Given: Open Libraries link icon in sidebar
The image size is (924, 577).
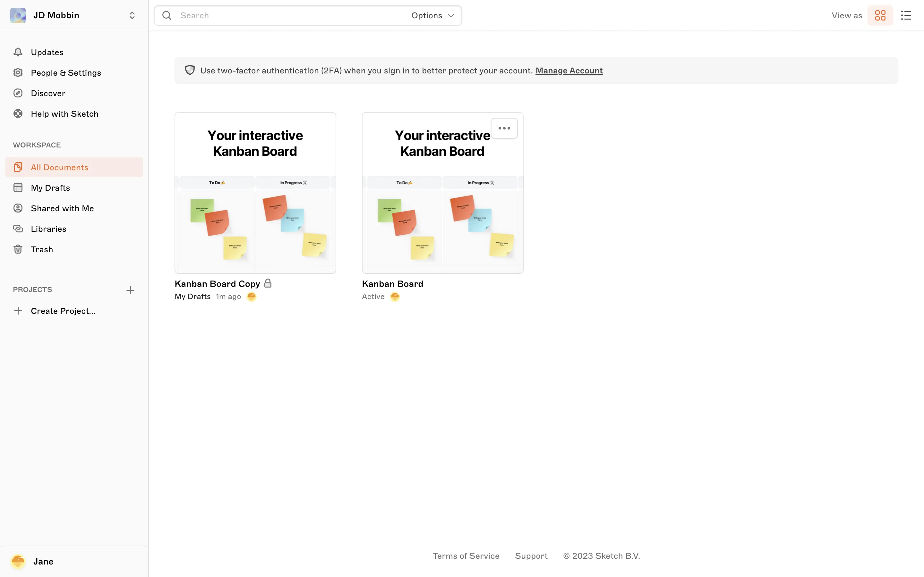Looking at the screenshot, I should point(18,229).
